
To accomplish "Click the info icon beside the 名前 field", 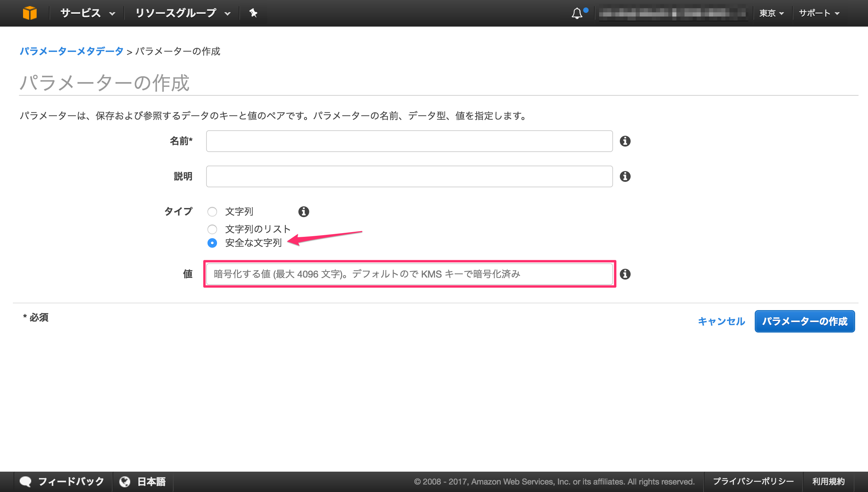I will click(626, 141).
